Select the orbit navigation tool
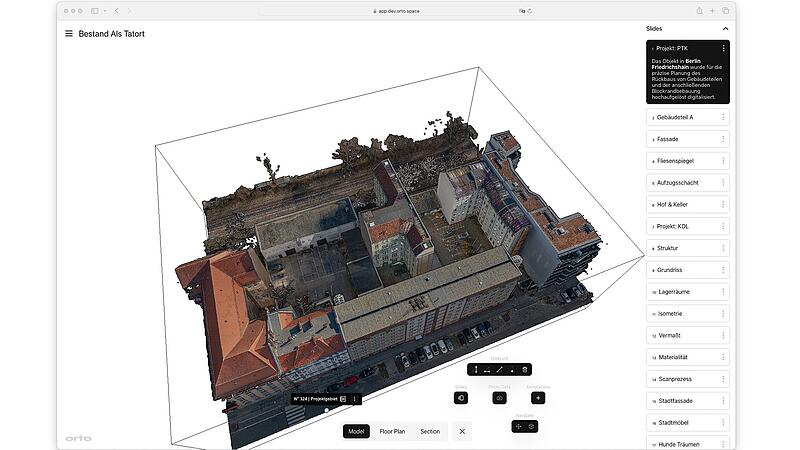Screen dimensions: 800x450 coord(532,426)
